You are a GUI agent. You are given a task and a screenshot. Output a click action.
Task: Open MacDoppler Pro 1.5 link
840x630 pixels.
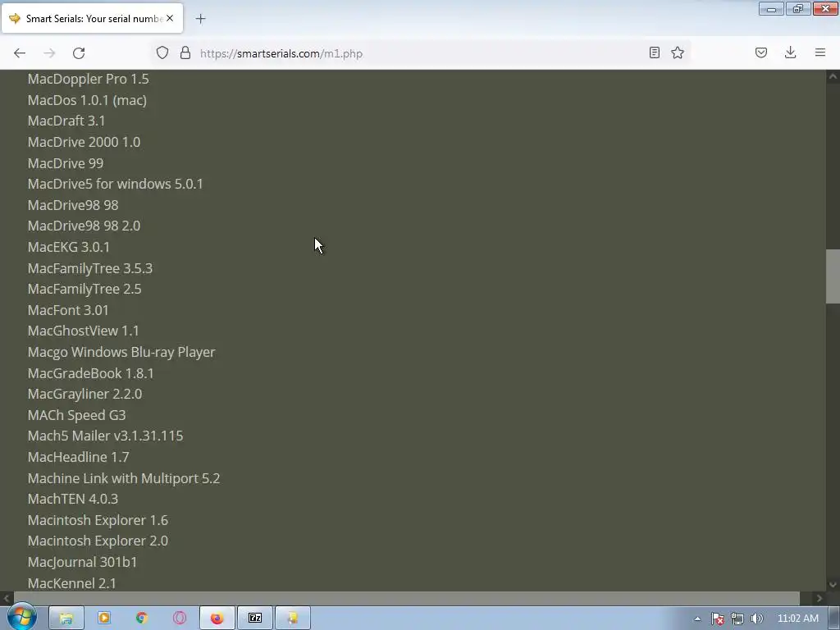pyautogui.click(x=89, y=79)
